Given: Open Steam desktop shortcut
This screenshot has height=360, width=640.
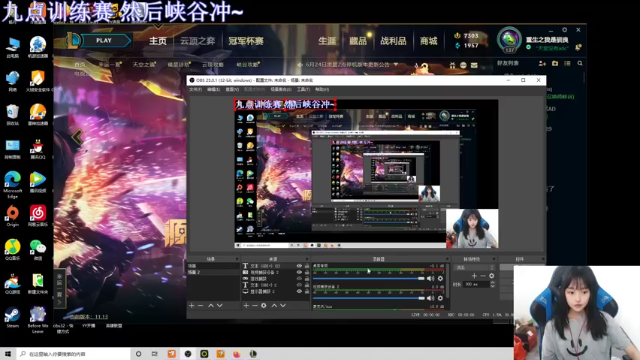Looking at the screenshot, I should [x=12, y=318].
